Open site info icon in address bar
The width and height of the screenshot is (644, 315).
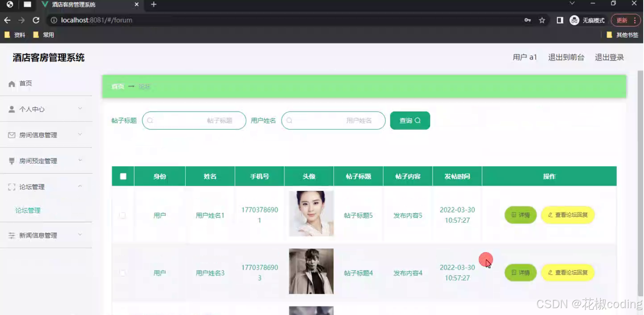pos(53,20)
